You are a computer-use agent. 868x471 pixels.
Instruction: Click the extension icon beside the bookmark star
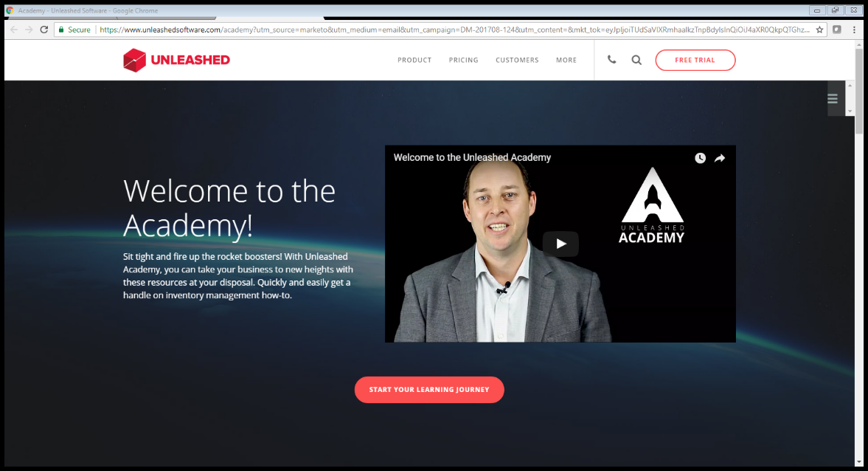click(837, 29)
